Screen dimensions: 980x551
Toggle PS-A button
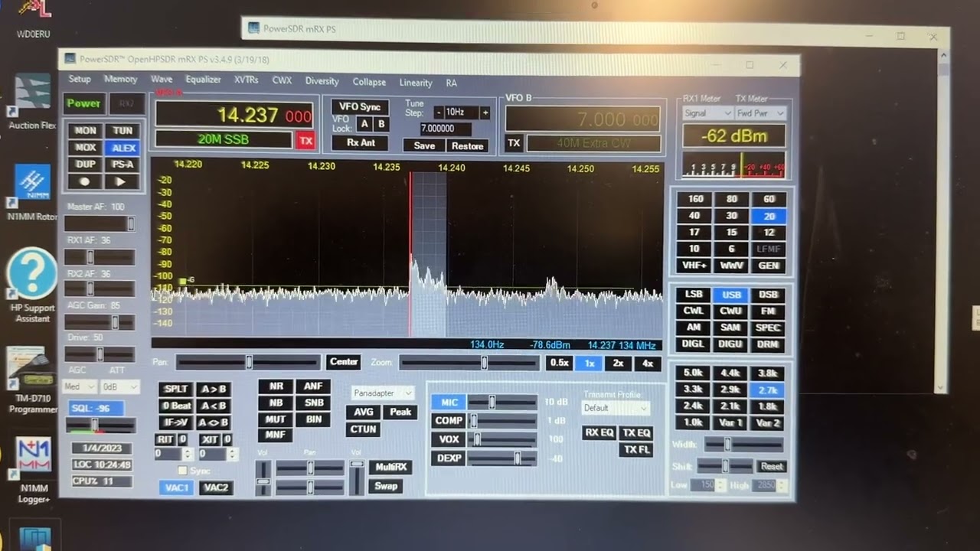click(x=122, y=165)
